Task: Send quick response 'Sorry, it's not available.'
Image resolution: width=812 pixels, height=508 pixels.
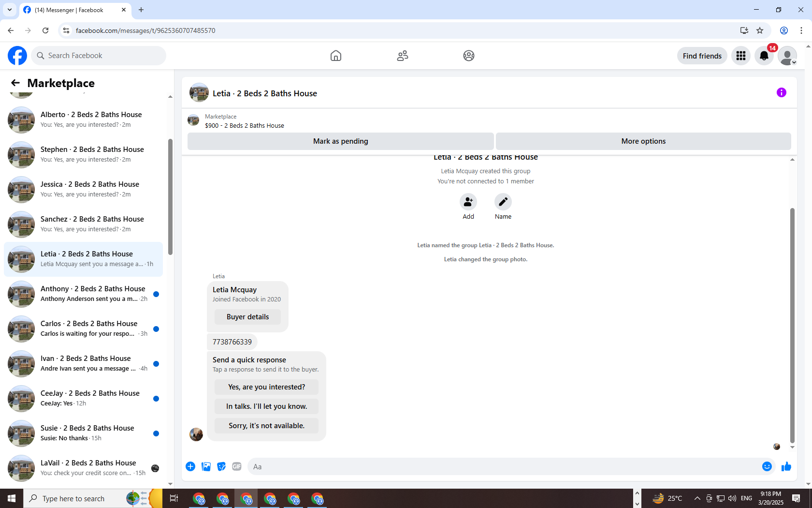Action: click(266, 426)
